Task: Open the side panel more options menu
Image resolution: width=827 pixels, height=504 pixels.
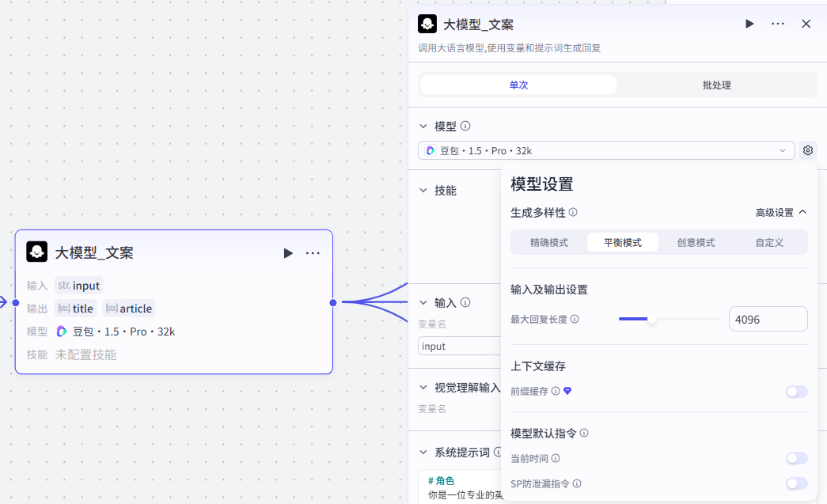Action: coord(778,24)
